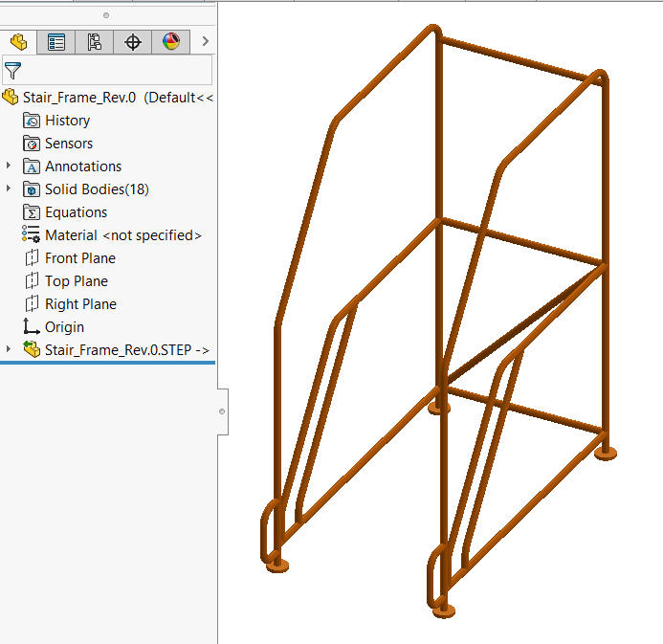This screenshot has height=644, width=663.
Task: Click the front-right foot pad of the frame
Action: pos(444,611)
